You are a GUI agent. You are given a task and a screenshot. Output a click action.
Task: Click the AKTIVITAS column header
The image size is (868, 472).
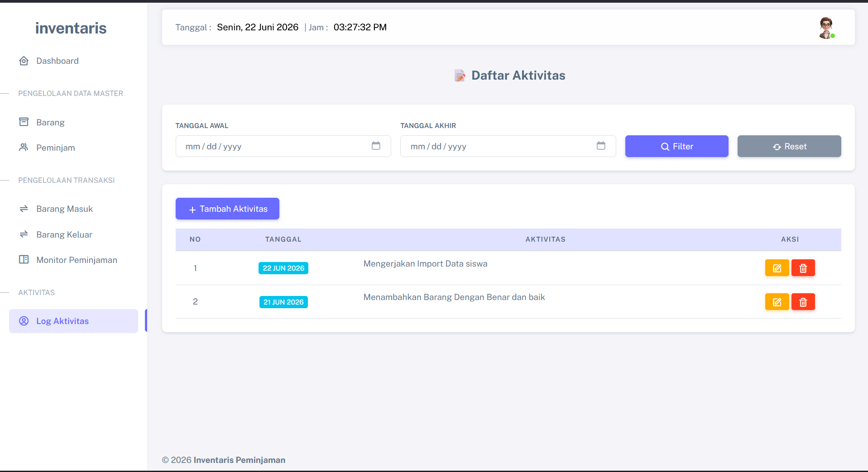(x=546, y=239)
